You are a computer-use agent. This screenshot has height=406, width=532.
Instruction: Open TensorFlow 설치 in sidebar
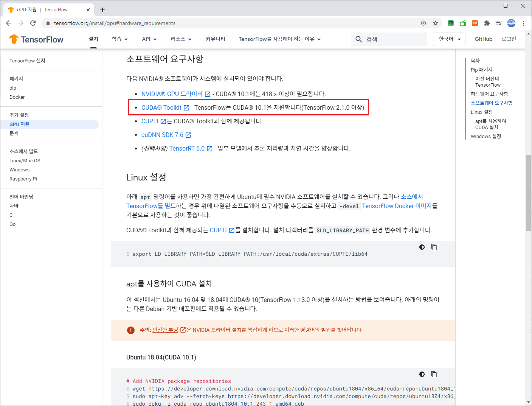coord(27,61)
